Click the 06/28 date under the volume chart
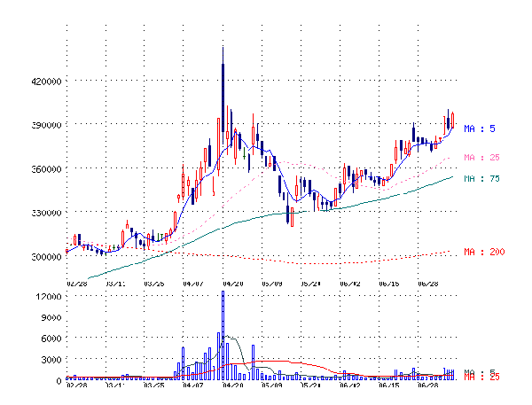The image size is (532, 405). [428, 385]
